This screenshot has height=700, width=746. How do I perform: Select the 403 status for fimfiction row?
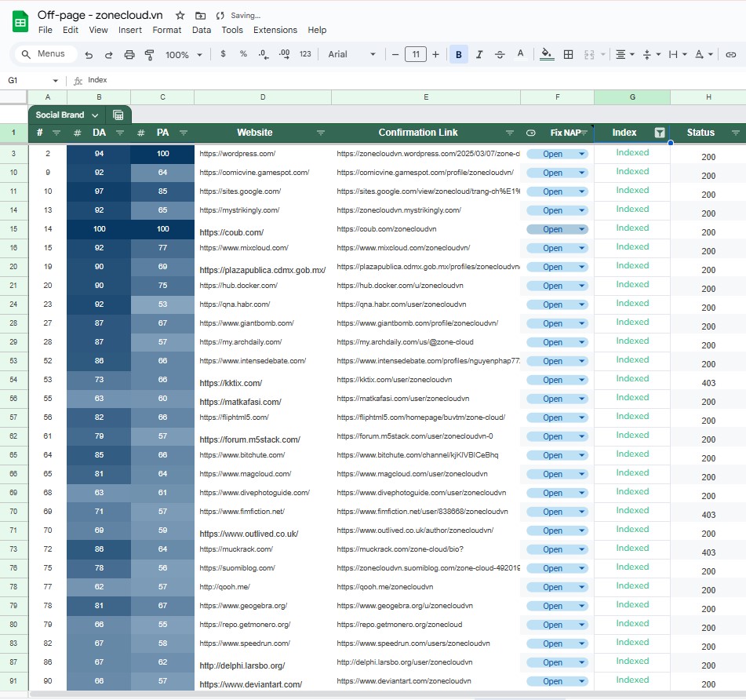[708, 515]
